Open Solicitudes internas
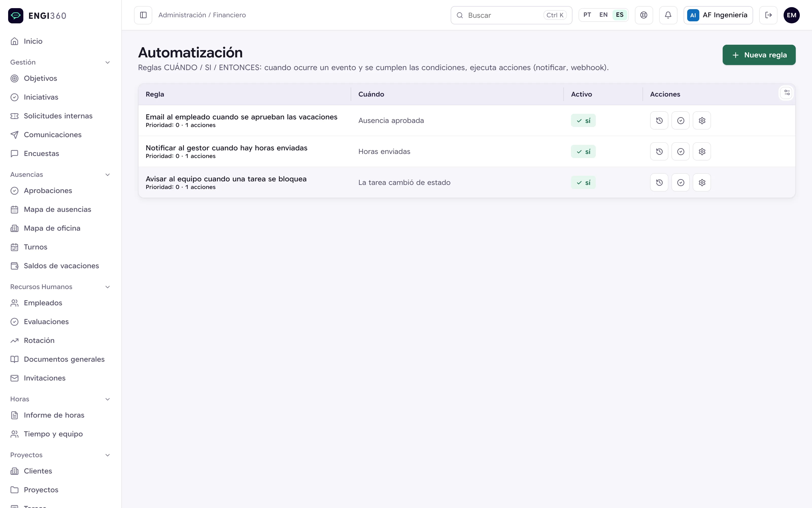812x508 pixels. (60, 116)
